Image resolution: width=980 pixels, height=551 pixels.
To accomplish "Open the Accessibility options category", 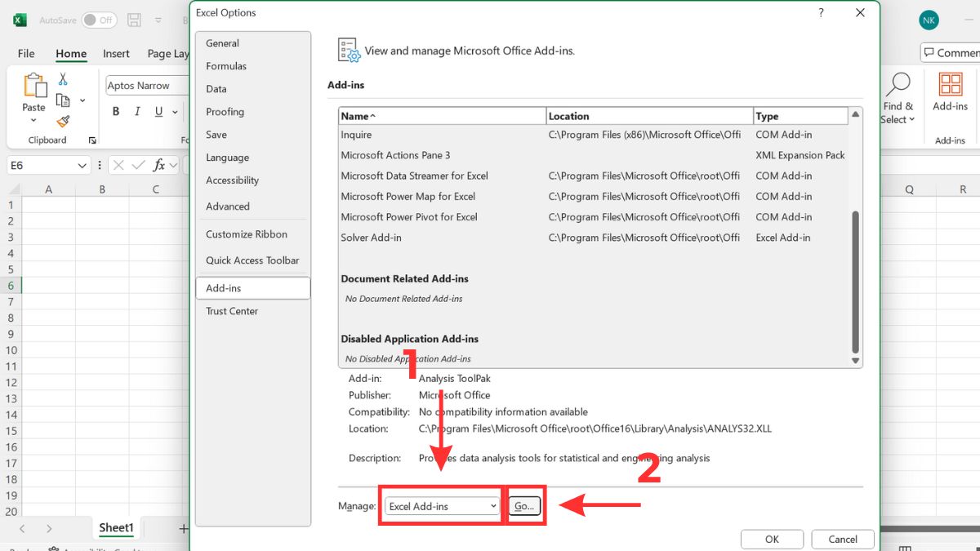I will pyautogui.click(x=253, y=180).
